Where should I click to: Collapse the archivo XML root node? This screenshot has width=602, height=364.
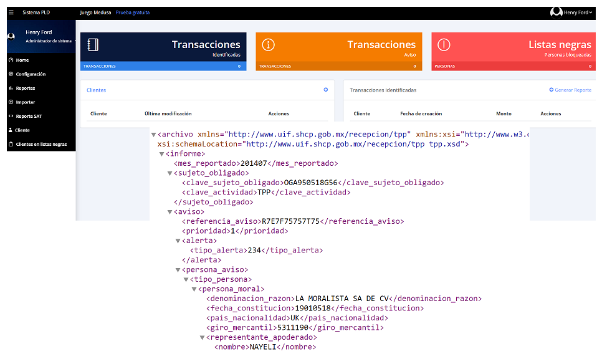tap(153, 134)
